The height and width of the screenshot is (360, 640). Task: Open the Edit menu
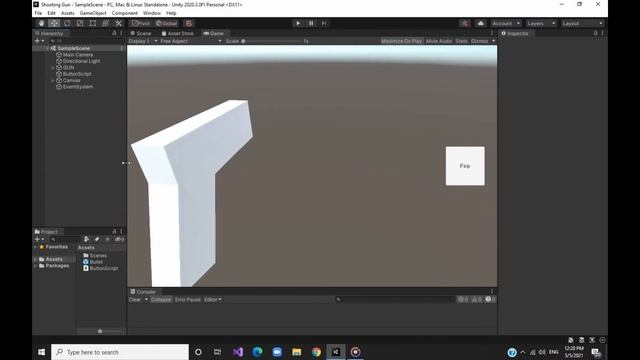pyautogui.click(x=51, y=13)
